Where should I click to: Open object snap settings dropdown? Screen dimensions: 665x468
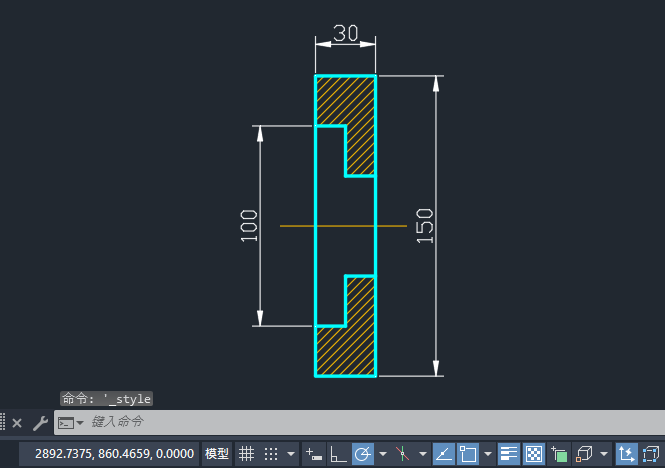488,454
